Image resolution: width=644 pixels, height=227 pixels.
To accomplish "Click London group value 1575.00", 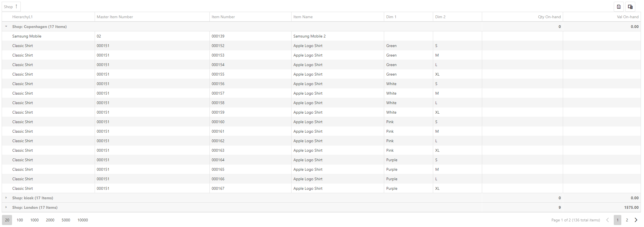I will coord(631,207).
